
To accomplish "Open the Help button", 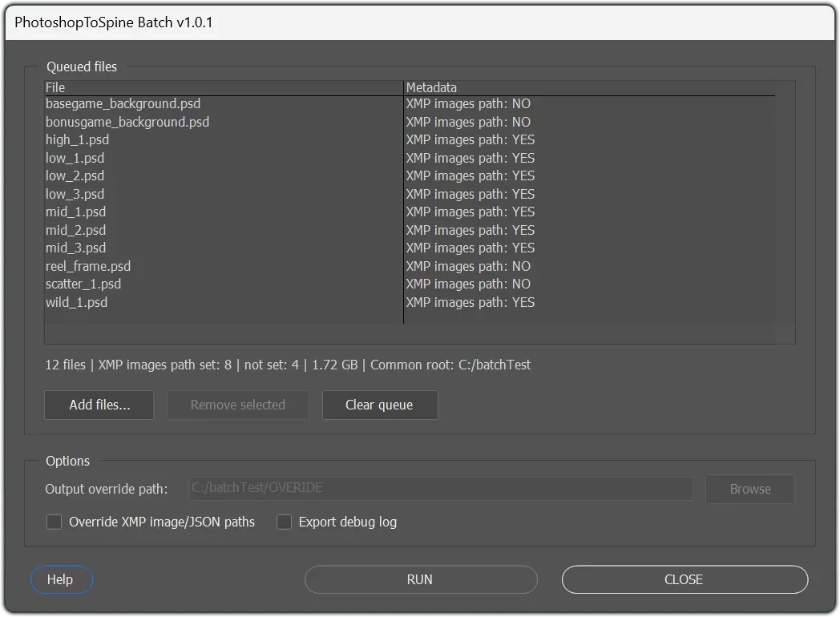I will pos(60,579).
